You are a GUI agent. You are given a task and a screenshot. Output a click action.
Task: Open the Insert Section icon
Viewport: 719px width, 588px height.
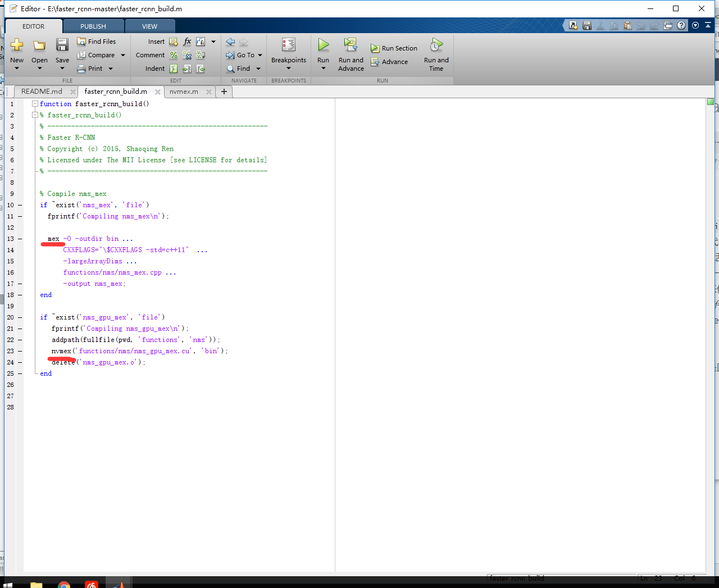click(174, 41)
